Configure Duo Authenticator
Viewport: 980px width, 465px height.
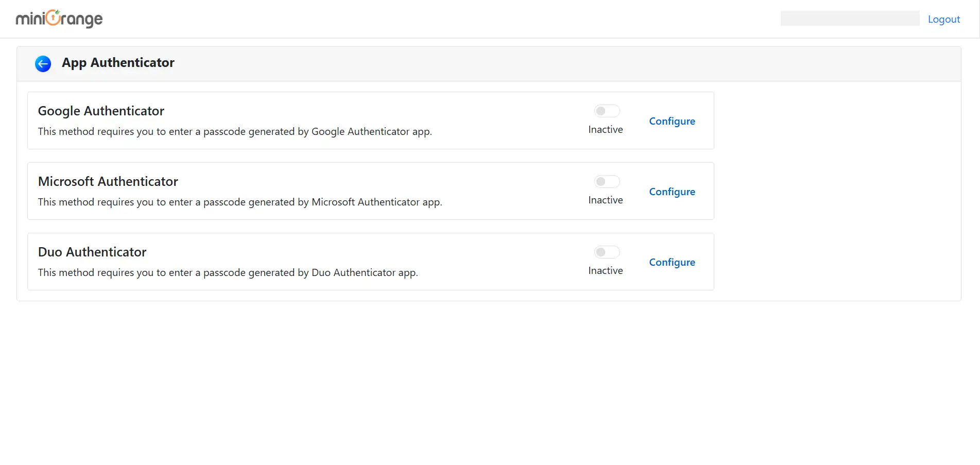[x=672, y=262]
